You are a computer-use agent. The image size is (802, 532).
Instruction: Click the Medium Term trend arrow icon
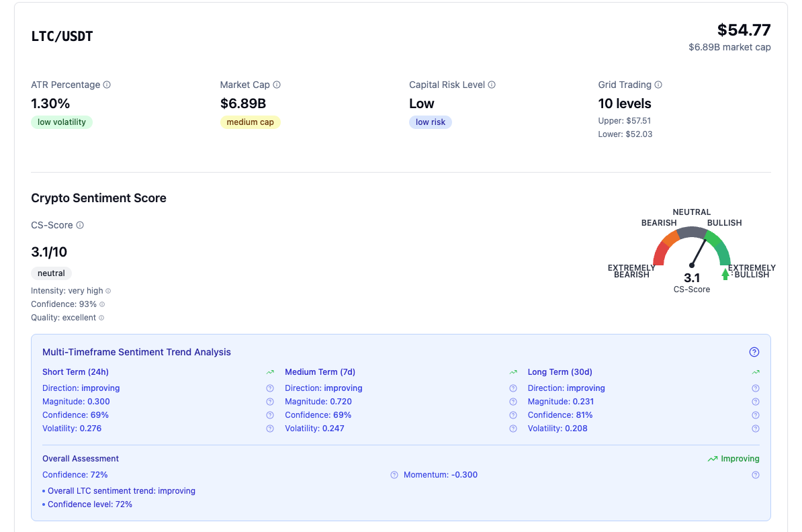pyautogui.click(x=513, y=372)
